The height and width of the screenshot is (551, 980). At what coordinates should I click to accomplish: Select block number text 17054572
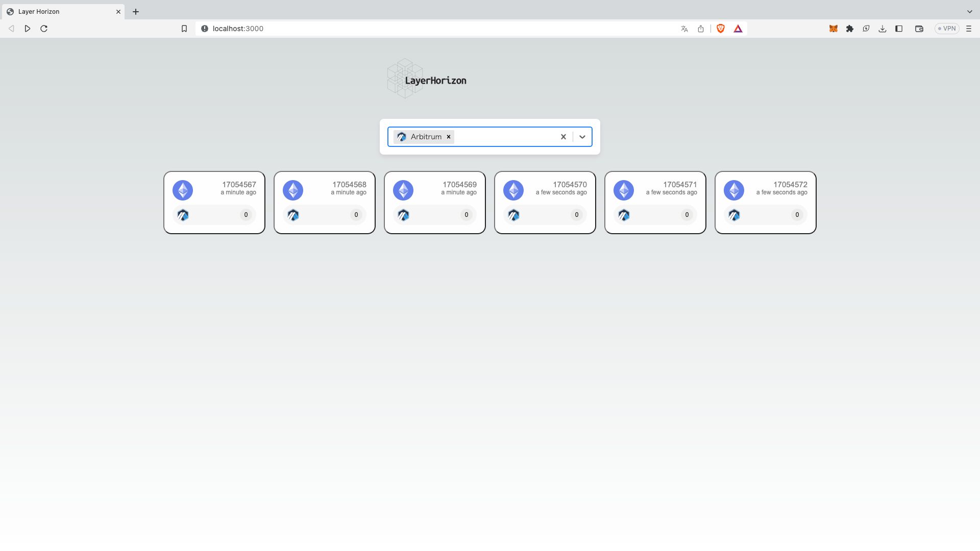790,185
